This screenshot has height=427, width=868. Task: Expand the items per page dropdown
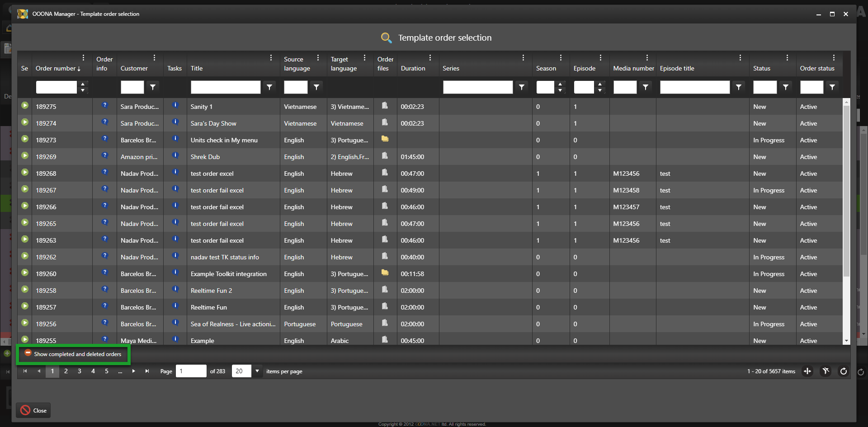pyautogui.click(x=257, y=371)
